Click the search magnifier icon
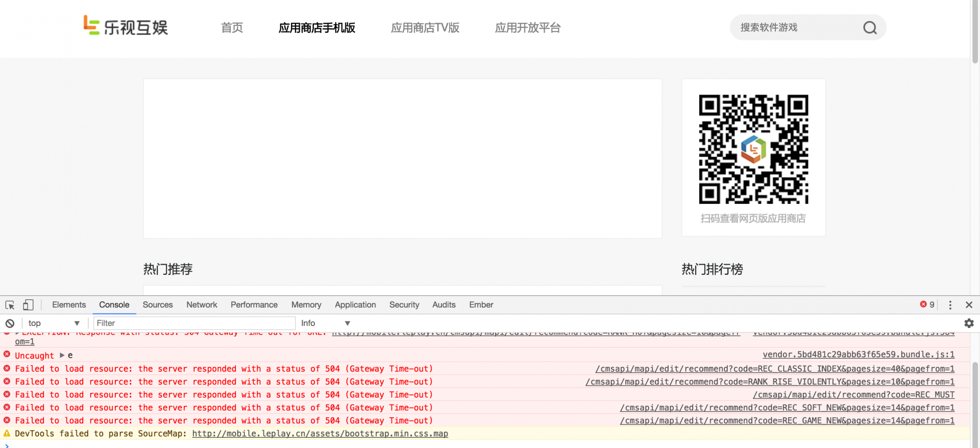This screenshot has width=980, height=448. point(870,28)
